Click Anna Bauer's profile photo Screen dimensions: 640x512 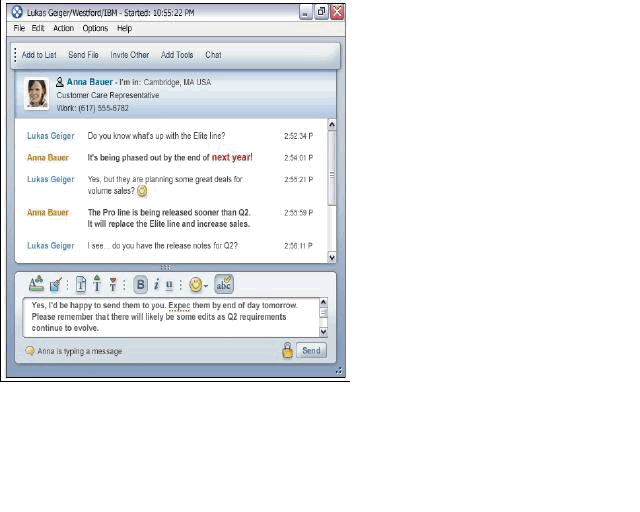pos(37,94)
